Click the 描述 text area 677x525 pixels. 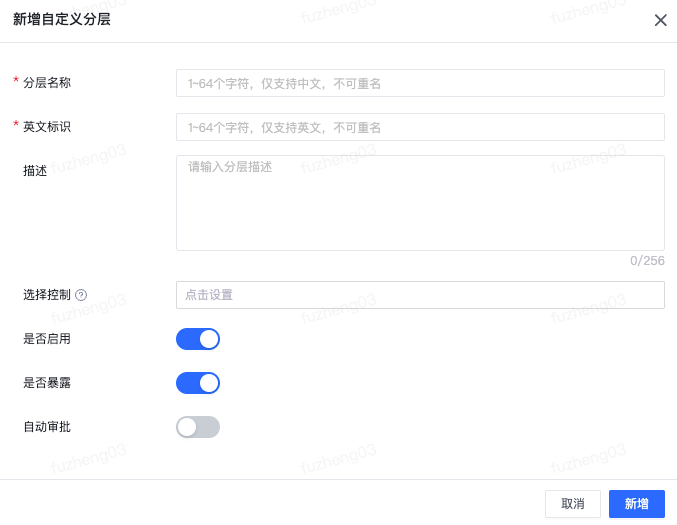420,203
